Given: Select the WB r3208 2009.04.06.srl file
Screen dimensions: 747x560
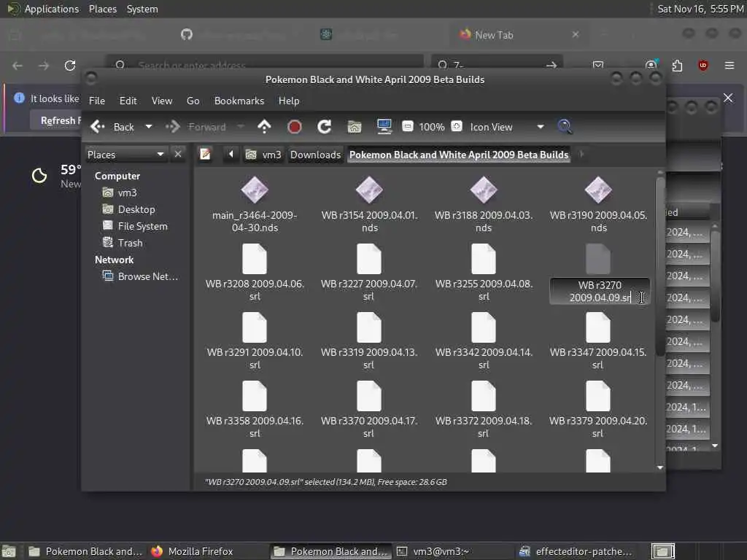Looking at the screenshot, I should coord(255,273).
